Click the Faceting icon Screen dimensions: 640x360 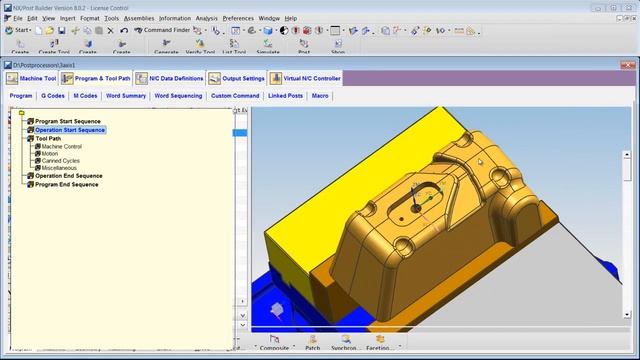[x=380, y=342]
